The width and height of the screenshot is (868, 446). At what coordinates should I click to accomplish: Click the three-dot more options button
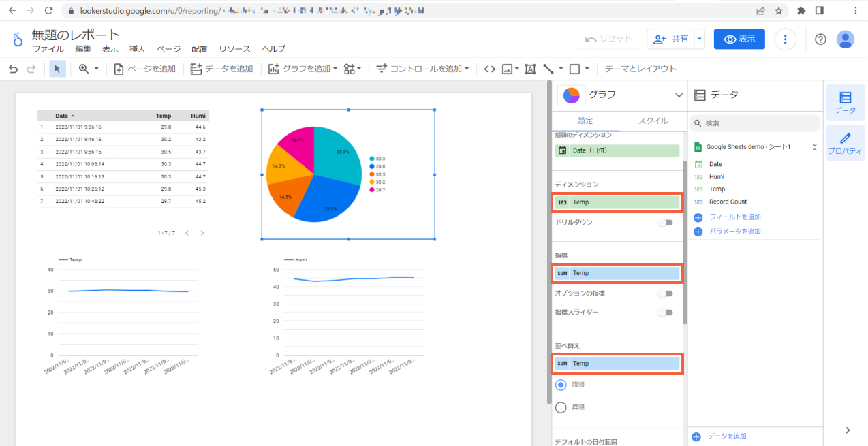pyautogui.click(x=786, y=39)
